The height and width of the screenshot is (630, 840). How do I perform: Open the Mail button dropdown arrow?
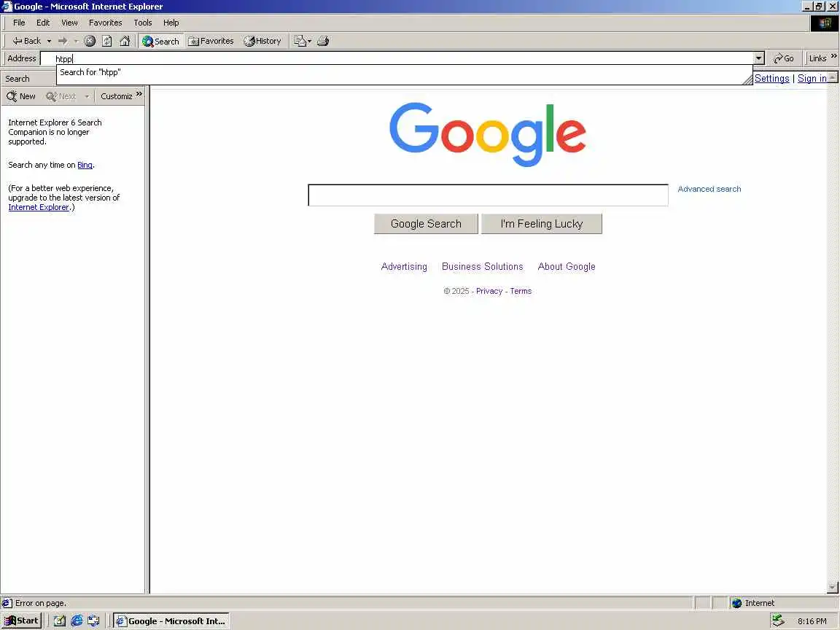click(x=310, y=41)
